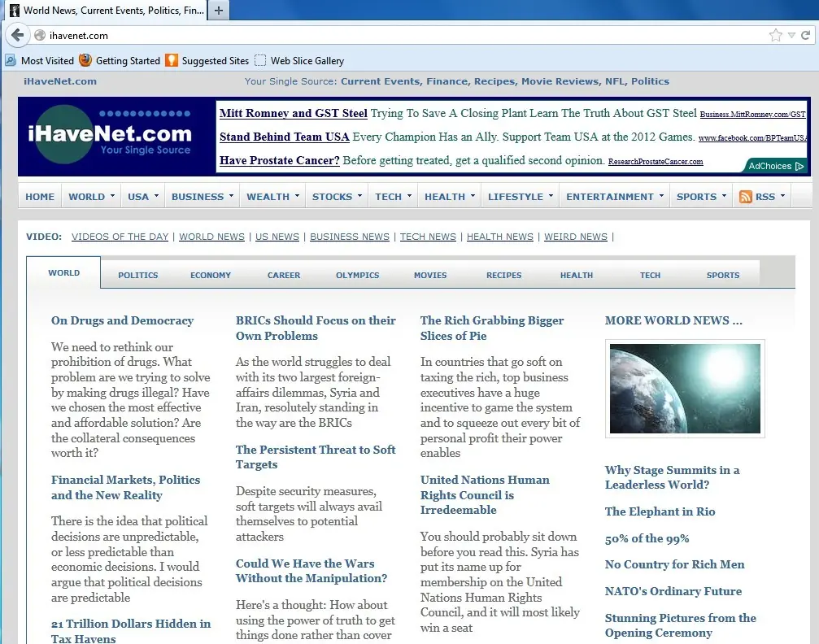Go back using the browser back arrow
819x644 pixels.
coord(17,35)
